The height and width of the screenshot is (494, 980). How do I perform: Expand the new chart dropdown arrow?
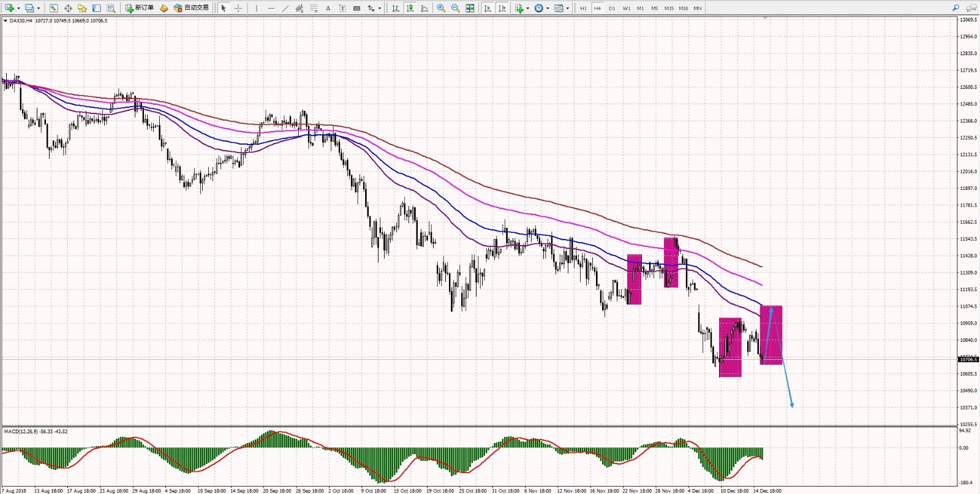coord(18,9)
